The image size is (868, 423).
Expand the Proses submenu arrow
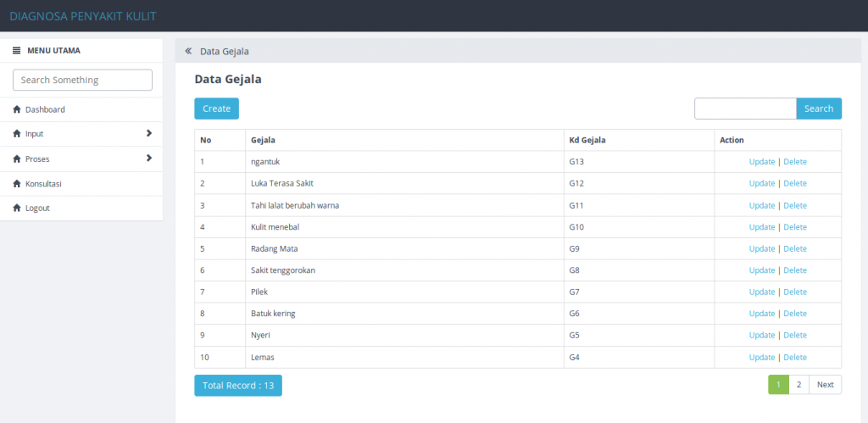coord(149,159)
